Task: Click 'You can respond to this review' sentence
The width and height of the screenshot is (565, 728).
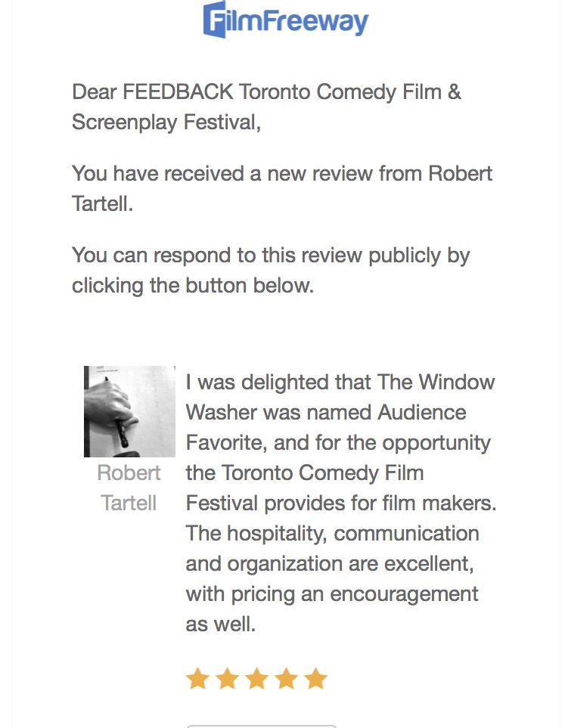Action: tap(271, 256)
